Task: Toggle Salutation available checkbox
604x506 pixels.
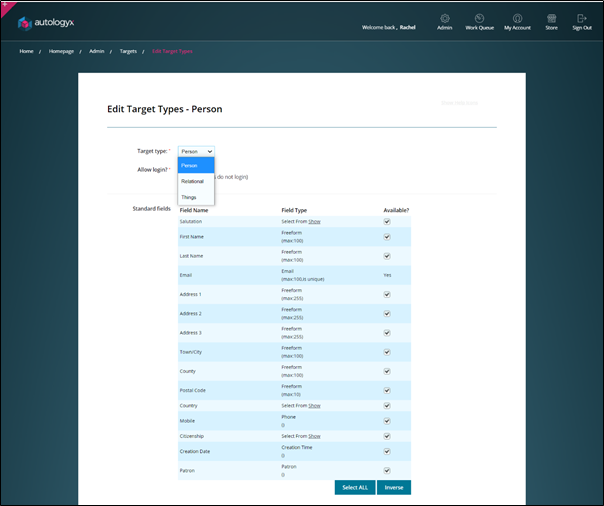Action: pos(387,221)
